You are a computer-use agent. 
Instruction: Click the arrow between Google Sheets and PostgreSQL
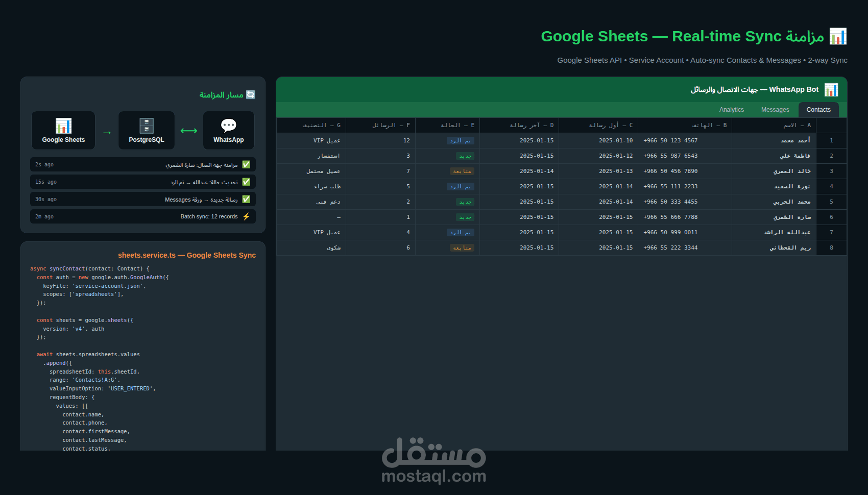107,133
